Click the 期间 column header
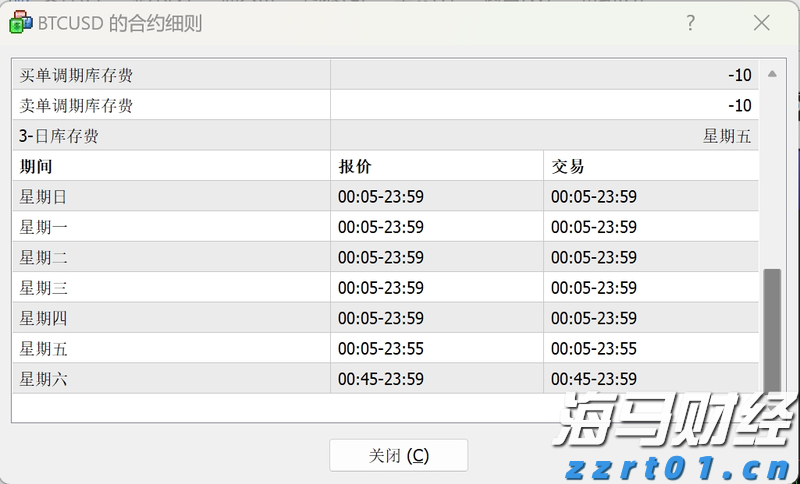The image size is (800, 484). [36, 166]
